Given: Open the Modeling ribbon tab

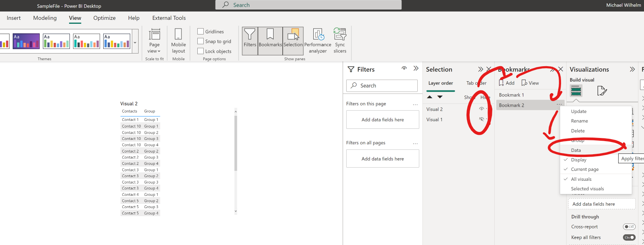Looking at the screenshot, I should [45, 18].
